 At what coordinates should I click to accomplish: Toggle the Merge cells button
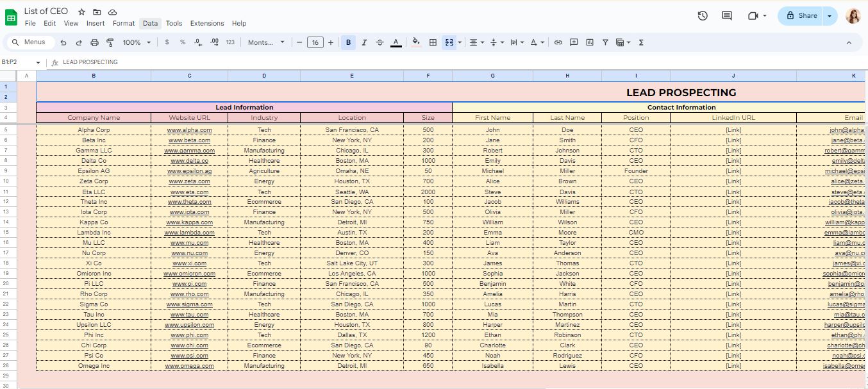[x=449, y=42]
